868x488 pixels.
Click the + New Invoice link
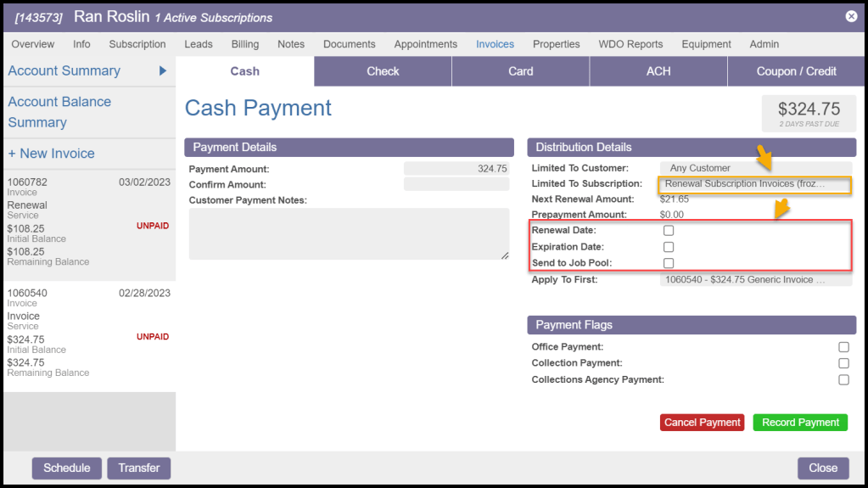[x=51, y=154]
